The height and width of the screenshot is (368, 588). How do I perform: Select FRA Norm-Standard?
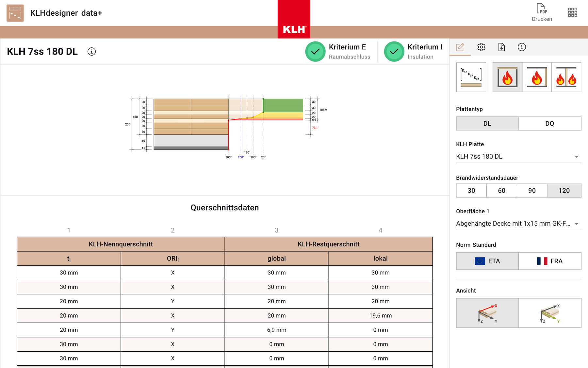[550, 261]
